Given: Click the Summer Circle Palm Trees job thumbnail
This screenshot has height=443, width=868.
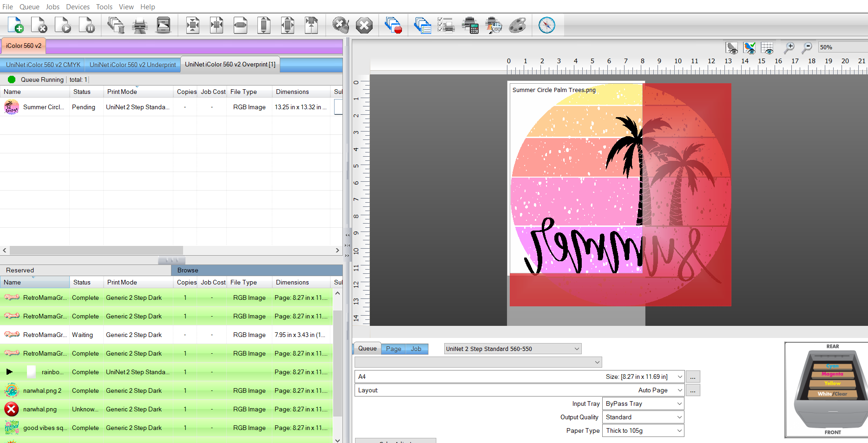Looking at the screenshot, I should point(11,107).
